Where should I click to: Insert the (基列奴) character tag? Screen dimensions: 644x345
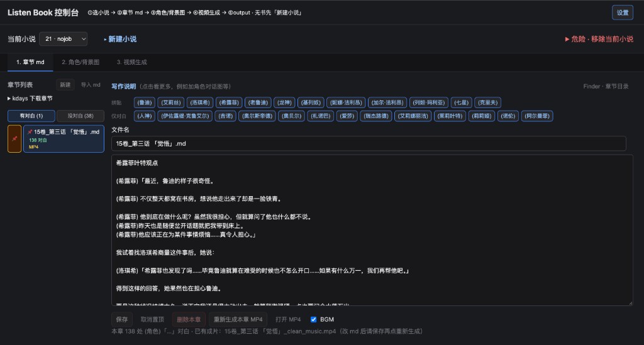(311, 102)
